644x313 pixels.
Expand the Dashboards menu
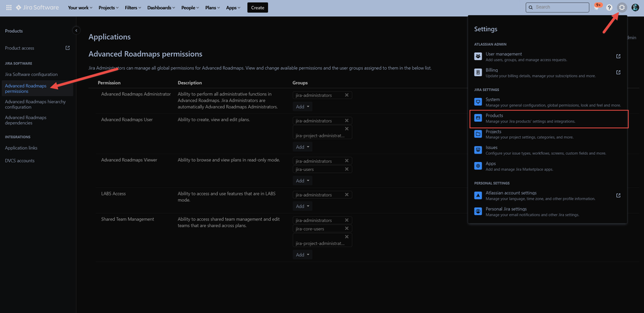(161, 7)
